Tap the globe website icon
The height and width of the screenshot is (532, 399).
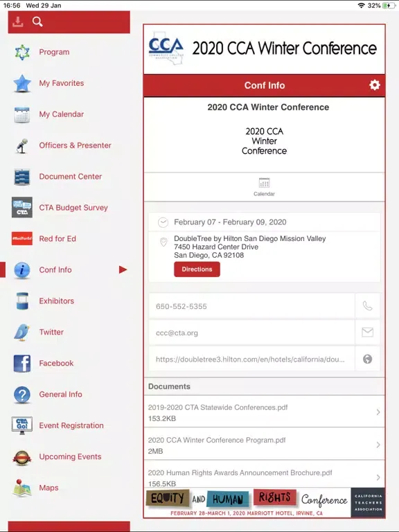367,359
